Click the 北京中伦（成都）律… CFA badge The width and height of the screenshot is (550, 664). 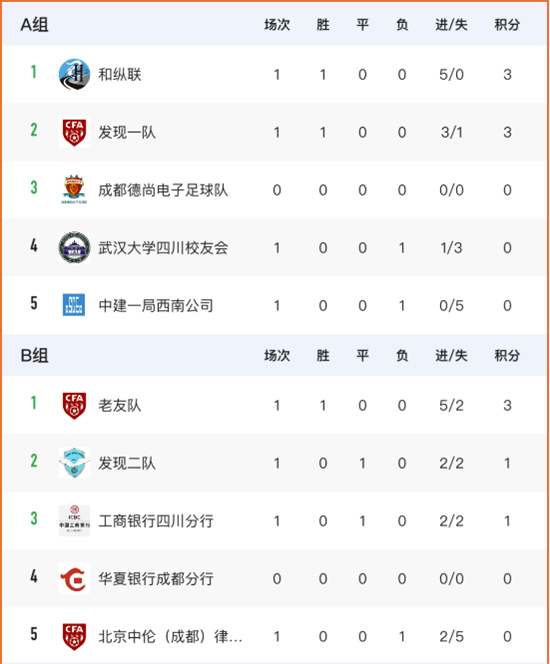[74, 636]
